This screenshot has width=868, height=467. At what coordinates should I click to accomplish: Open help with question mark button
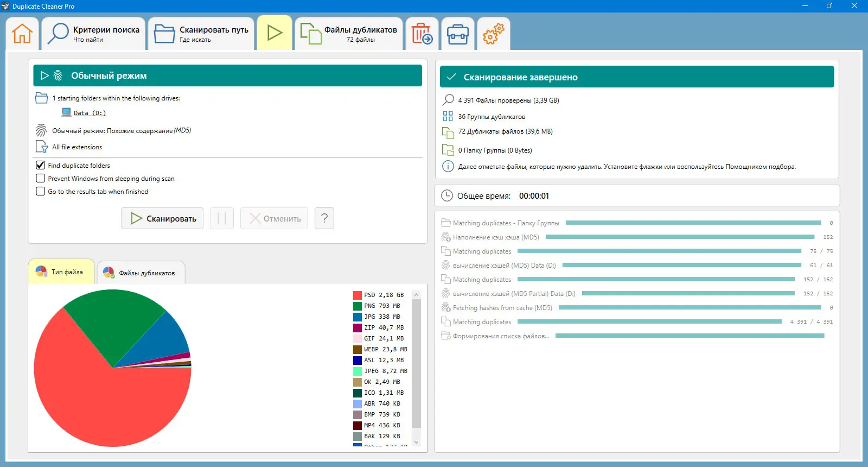(324, 218)
